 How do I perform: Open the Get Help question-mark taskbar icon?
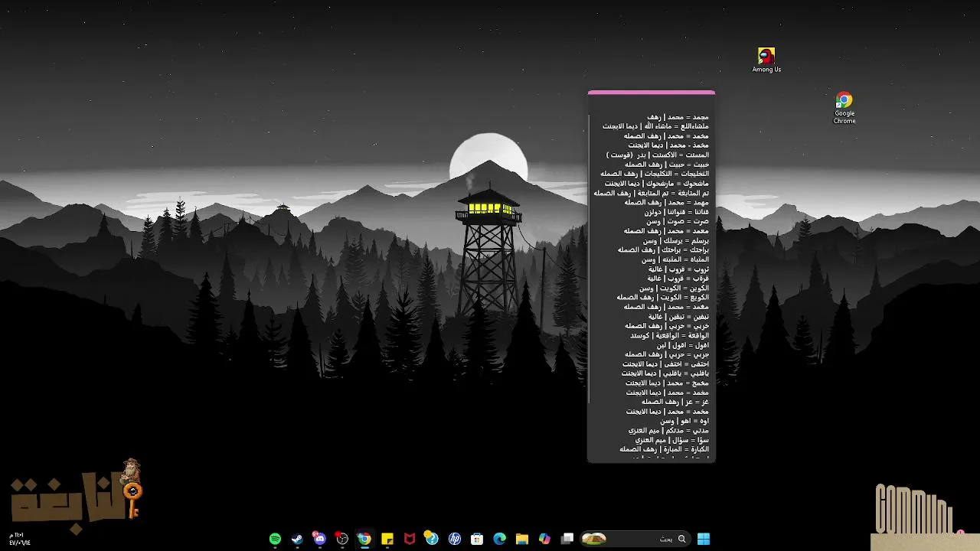pyautogui.click(x=432, y=539)
